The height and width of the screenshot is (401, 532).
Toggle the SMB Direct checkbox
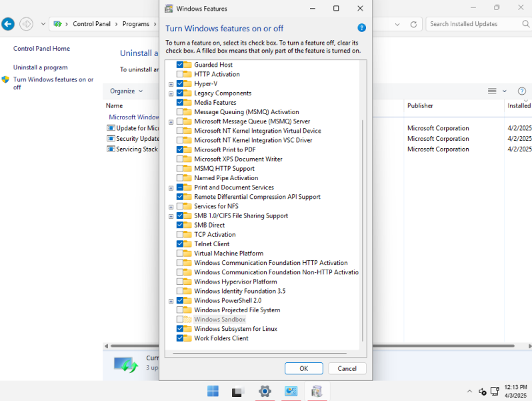[180, 225]
